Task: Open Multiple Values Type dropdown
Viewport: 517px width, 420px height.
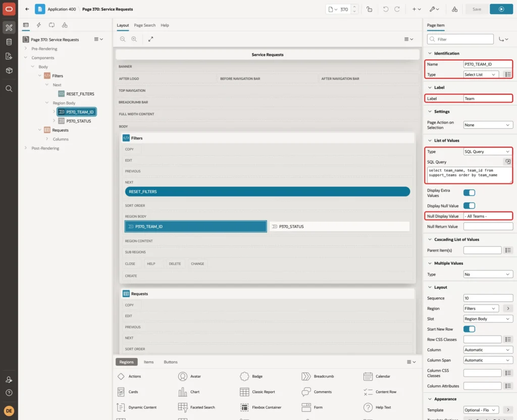Action: 488,274
